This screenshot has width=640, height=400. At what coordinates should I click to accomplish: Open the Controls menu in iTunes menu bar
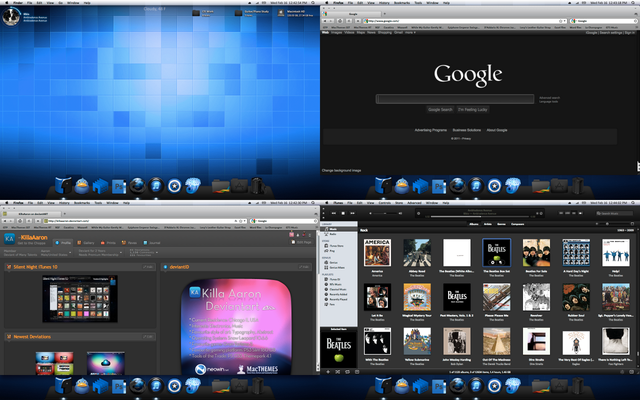click(x=384, y=202)
